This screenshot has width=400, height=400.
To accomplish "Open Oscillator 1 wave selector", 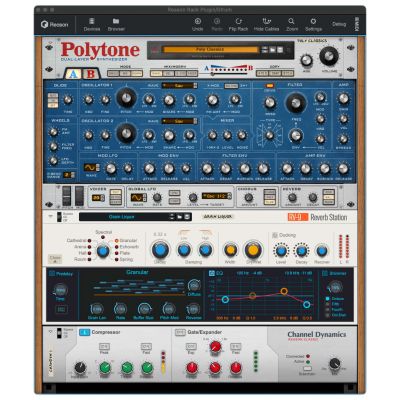I will [179, 86].
